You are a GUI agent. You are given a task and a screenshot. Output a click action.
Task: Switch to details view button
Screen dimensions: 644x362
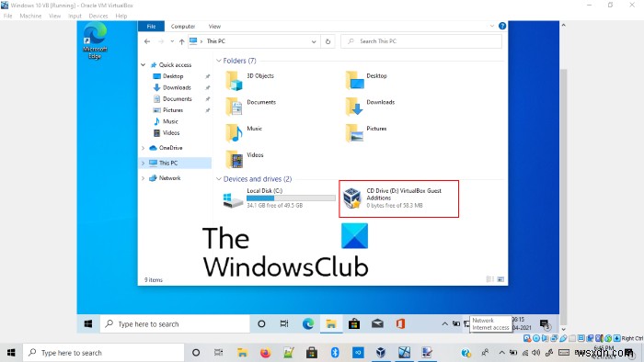point(490,279)
